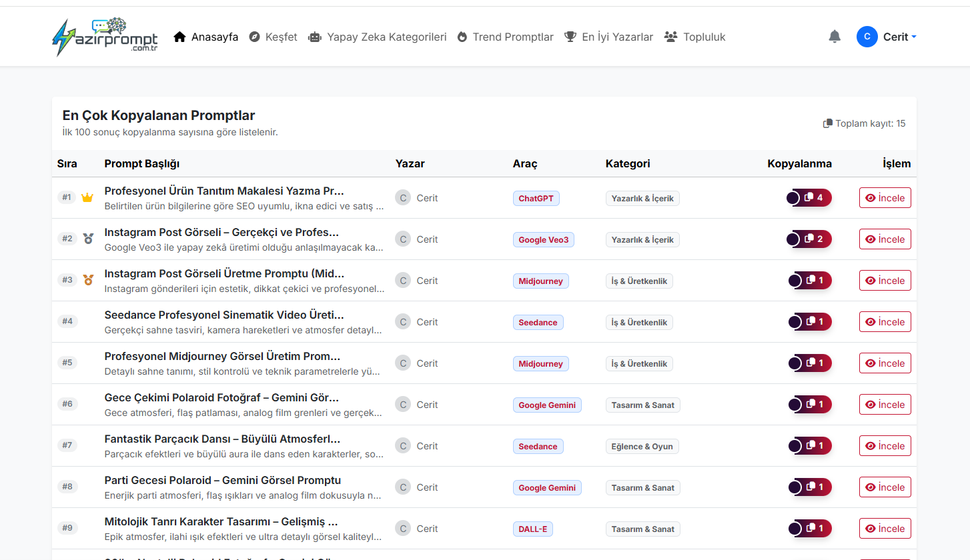This screenshot has width=970, height=560.
Task: Click İncele button for Gece Çekimi Polaroid prompt
Action: [885, 405]
